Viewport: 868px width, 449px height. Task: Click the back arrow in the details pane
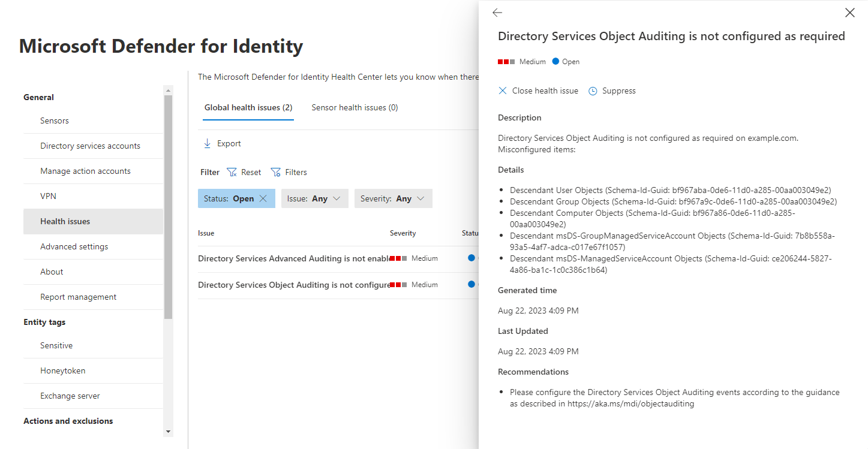pyautogui.click(x=497, y=12)
